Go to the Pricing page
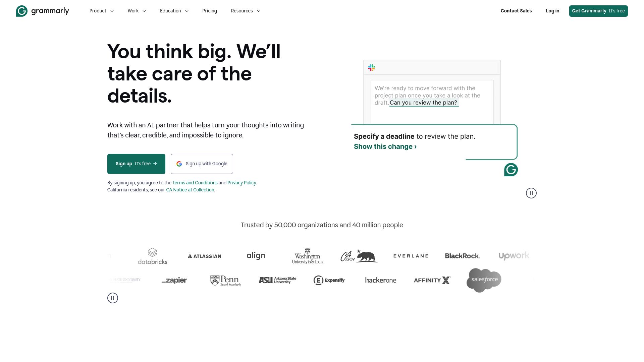Image resolution: width=644 pixels, height=362 pixels. click(x=209, y=11)
